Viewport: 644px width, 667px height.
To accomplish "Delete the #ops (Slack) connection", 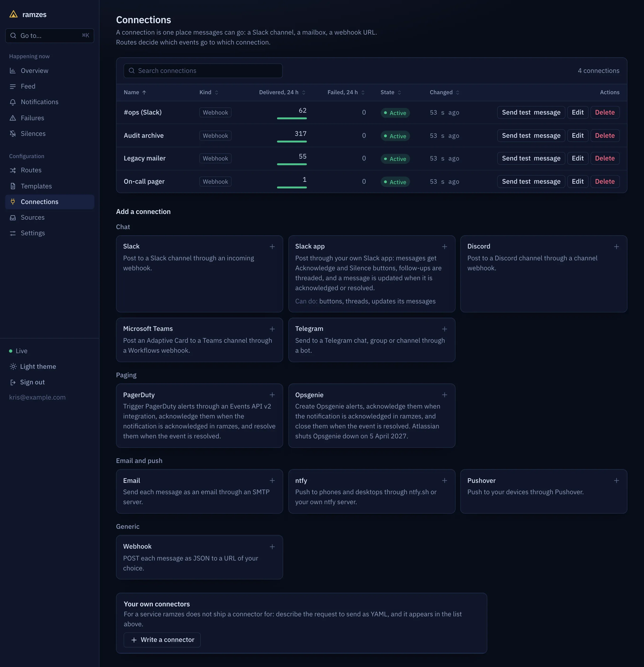I will click(x=604, y=112).
